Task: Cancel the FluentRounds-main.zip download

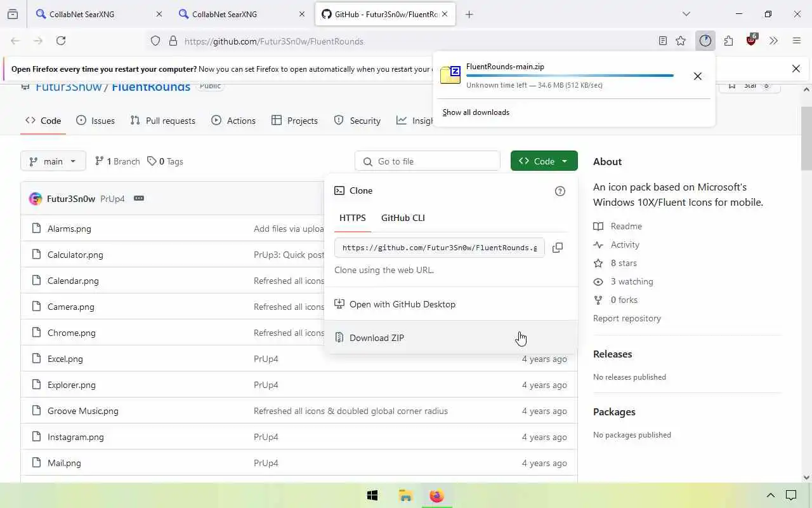Action: coord(698,76)
